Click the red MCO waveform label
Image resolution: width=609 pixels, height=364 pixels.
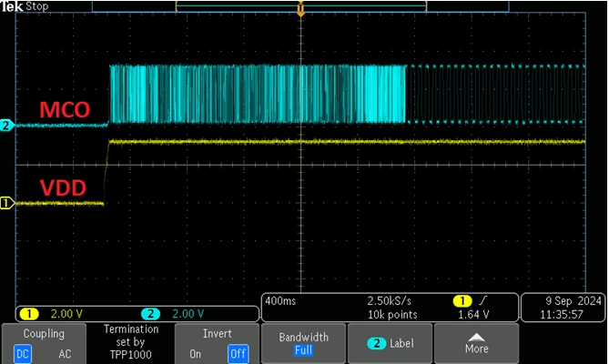pyautogui.click(x=65, y=110)
